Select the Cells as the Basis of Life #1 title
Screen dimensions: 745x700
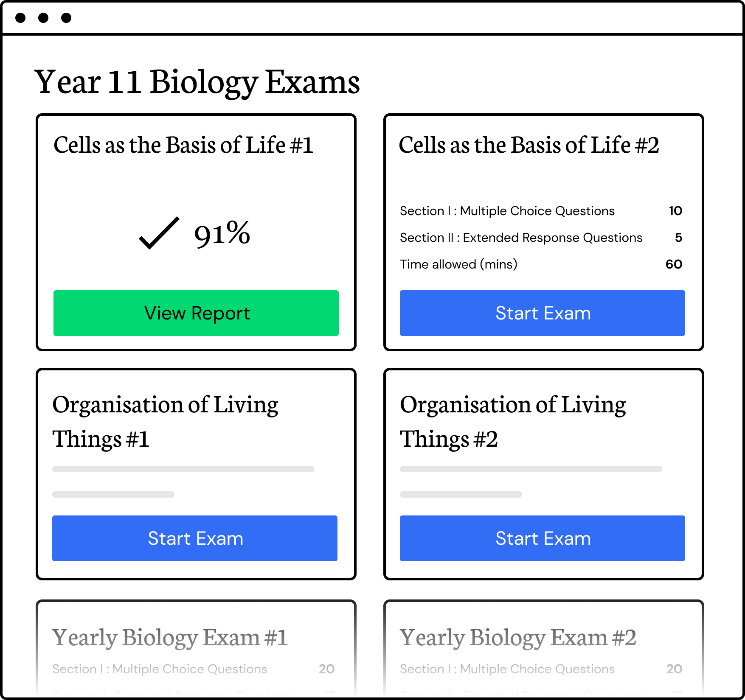183,145
